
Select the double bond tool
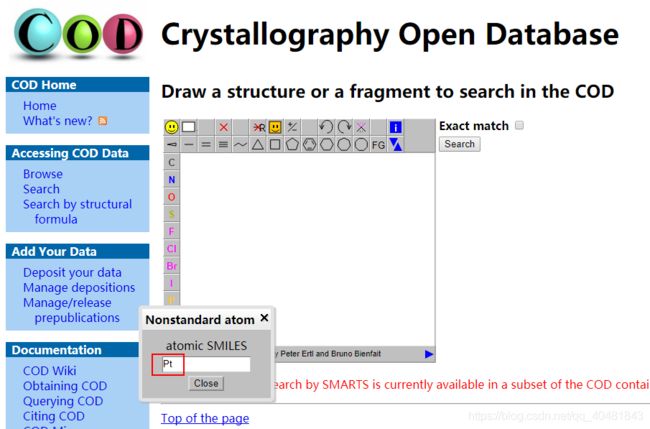tap(206, 145)
